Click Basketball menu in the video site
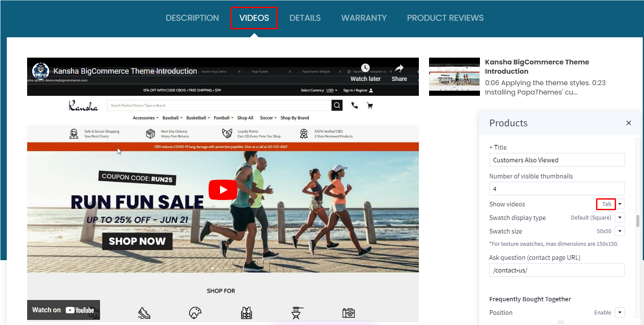Screen dimensions: 644x325 pos(198,118)
